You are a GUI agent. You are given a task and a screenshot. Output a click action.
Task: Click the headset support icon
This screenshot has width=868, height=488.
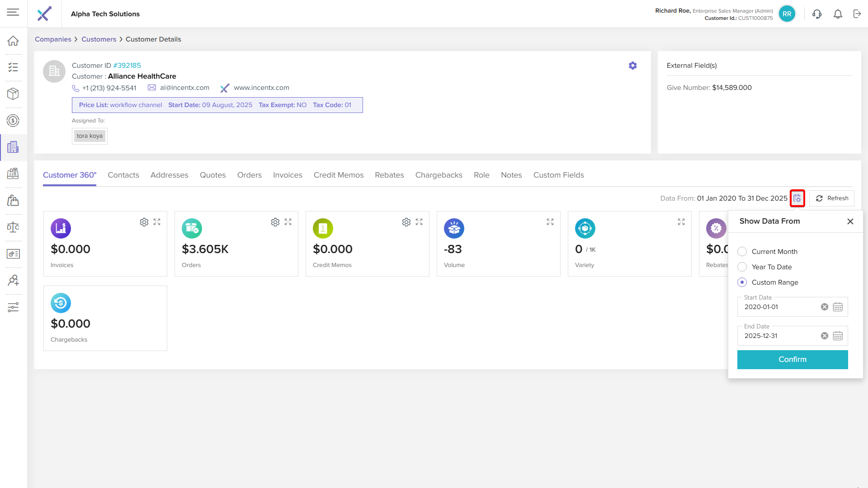tap(816, 14)
